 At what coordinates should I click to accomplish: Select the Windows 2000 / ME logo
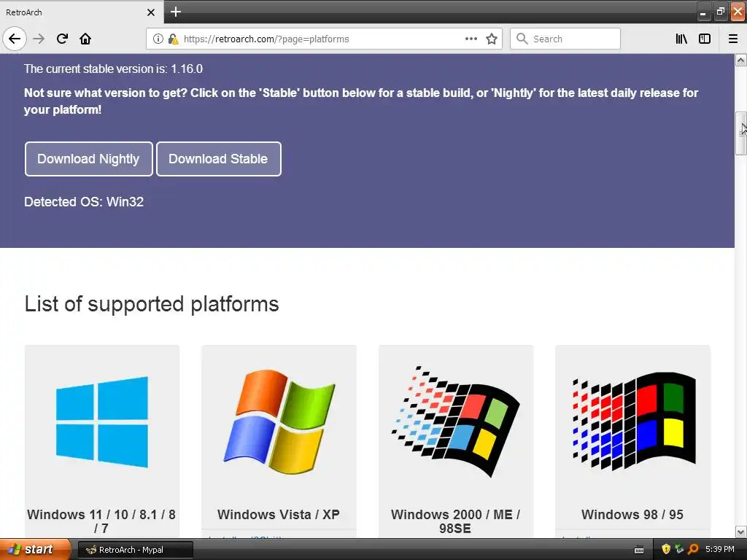[x=455, y=421]
